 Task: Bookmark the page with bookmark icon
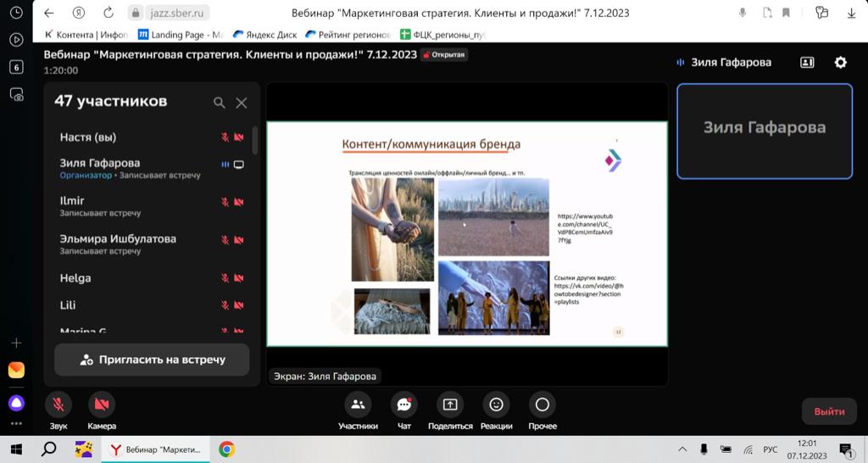(786, 13)
